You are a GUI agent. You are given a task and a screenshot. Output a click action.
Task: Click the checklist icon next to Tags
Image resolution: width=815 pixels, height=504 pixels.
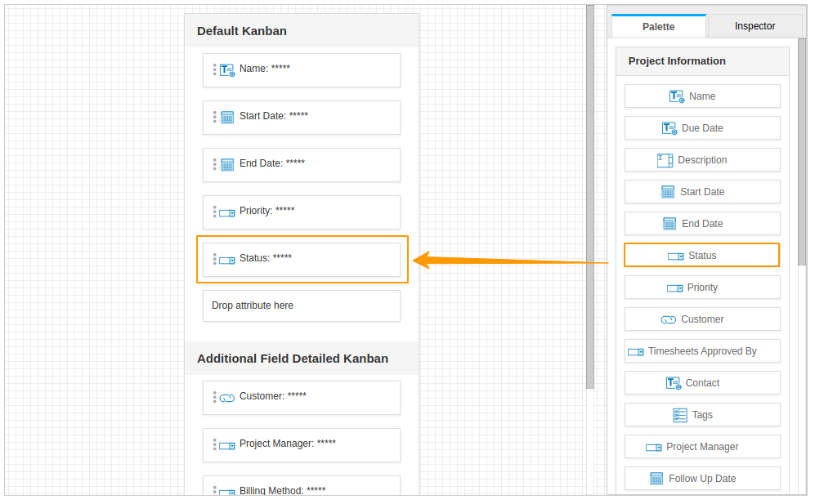(x=680, y=415)
